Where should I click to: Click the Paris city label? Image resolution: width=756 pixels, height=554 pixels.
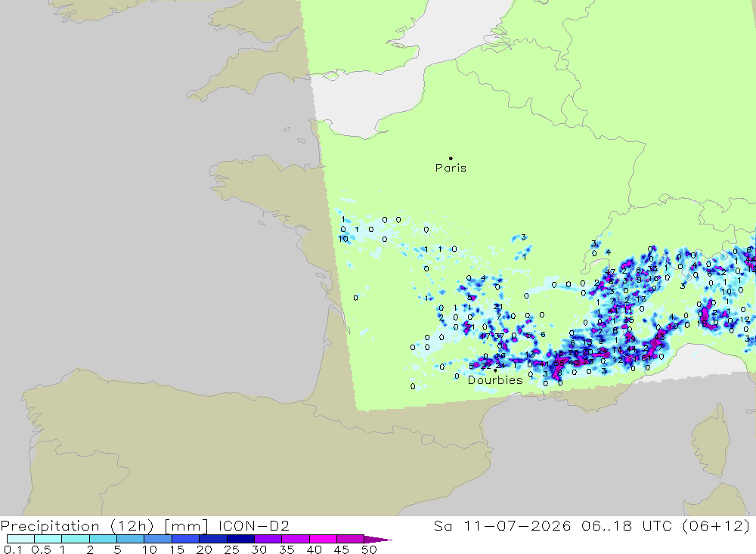pyautogui.click(x=451, y=168)
